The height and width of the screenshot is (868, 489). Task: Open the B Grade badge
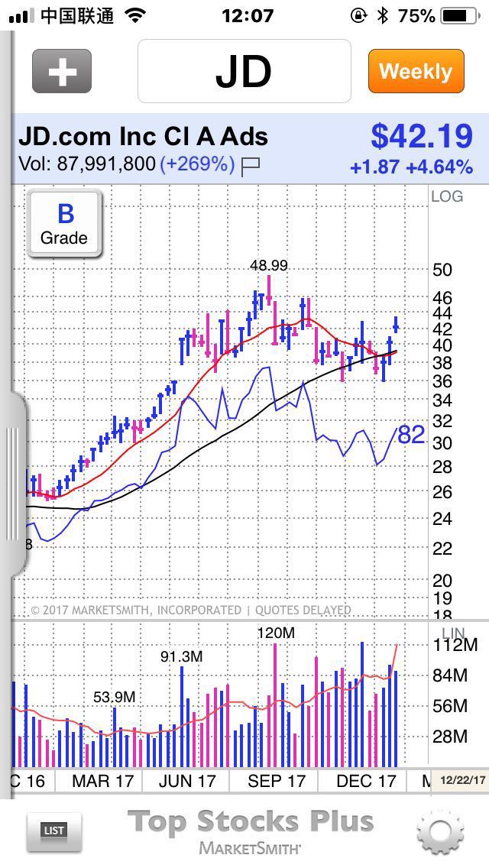point(65,224)
